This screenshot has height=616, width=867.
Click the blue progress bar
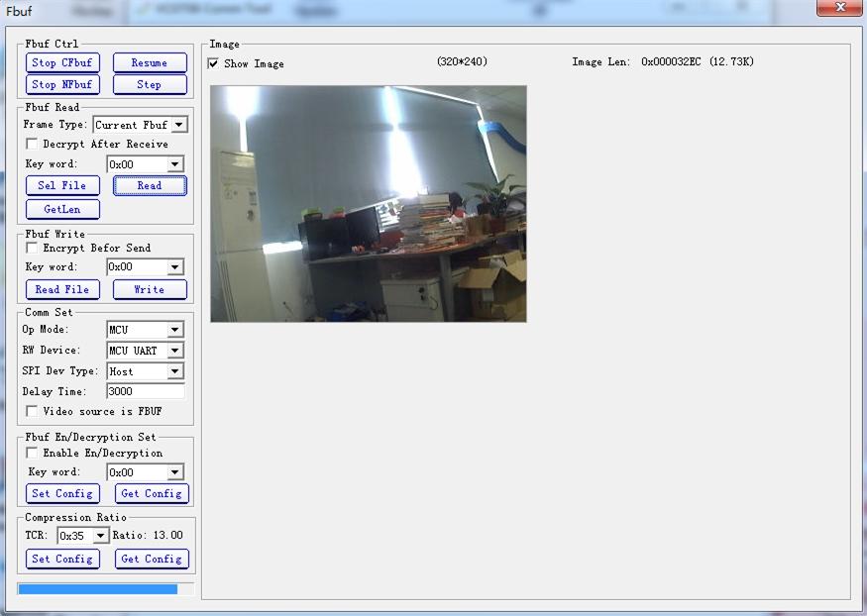[98, 589]
